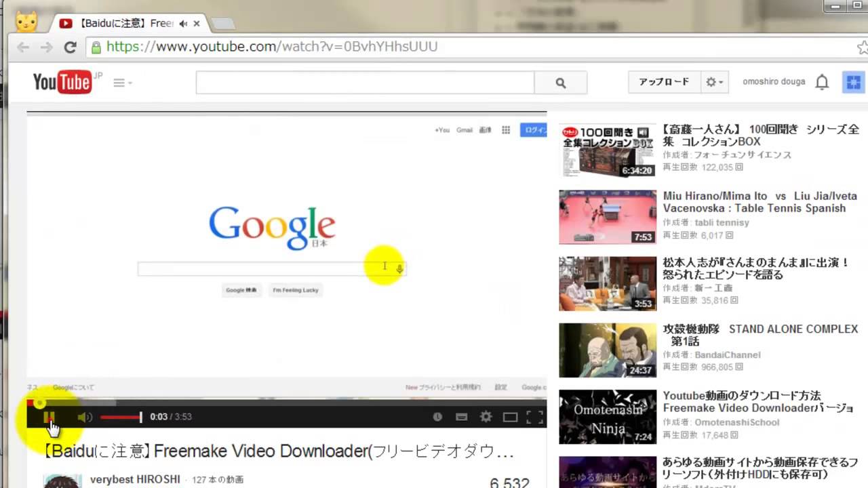Screen dimensions: 868x488
Task: Open 攻殻機動隊 STAND ALONE COMPLEX thumbnail
Action: click(608, 350)
